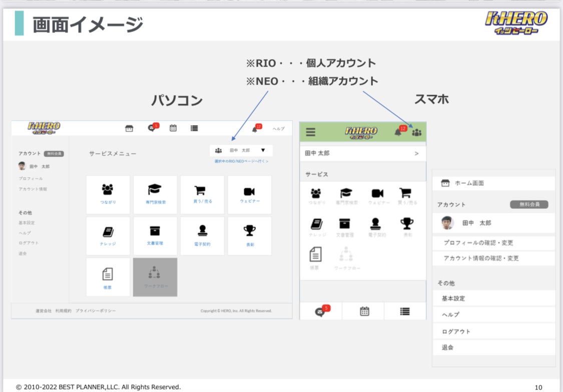Select ホーム画面 in the smartphone side menu

pyautogui.click(x=493, y=183)
